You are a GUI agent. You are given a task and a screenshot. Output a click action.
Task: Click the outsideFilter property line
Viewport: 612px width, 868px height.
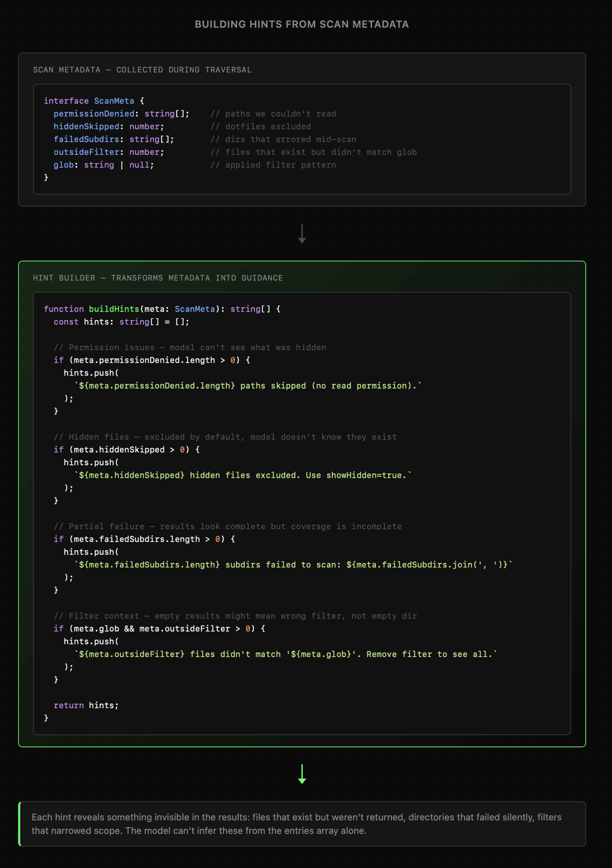click(108, 152)
